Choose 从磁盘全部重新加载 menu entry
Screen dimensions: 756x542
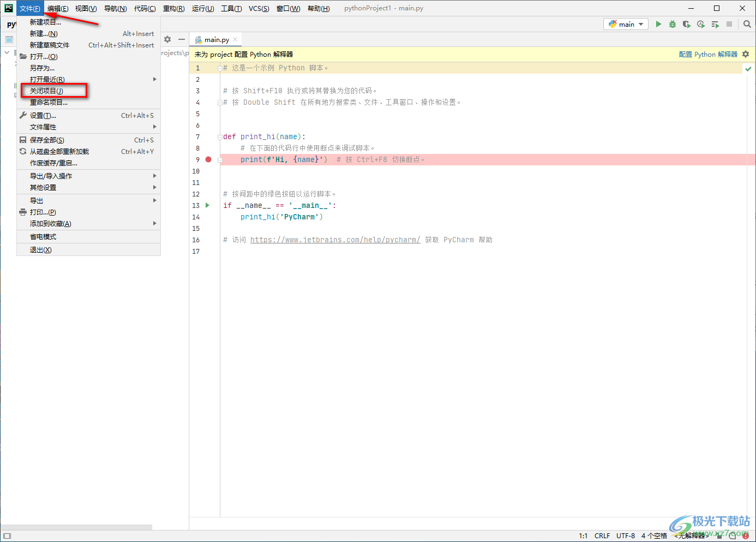89,151
